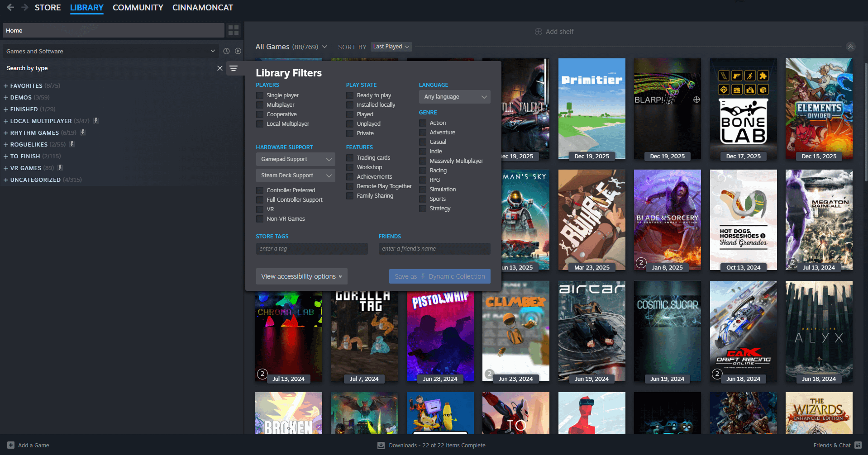Screen dimensions: 868x455
Task: Click the ready-to-play filter icon
Action: tap(238, 51)
